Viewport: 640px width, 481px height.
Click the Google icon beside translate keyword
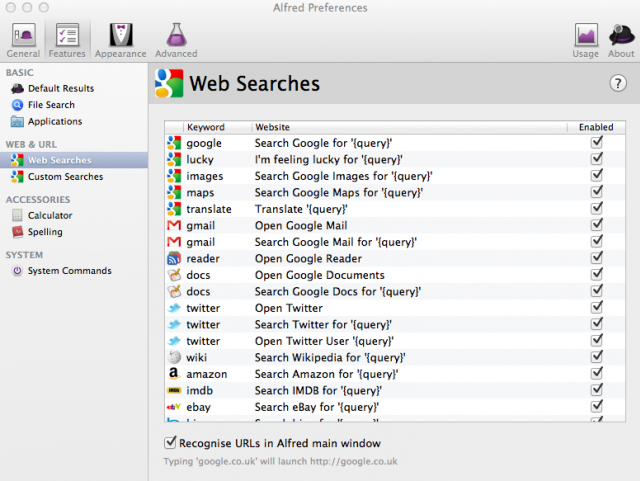(x=174, y=209)
